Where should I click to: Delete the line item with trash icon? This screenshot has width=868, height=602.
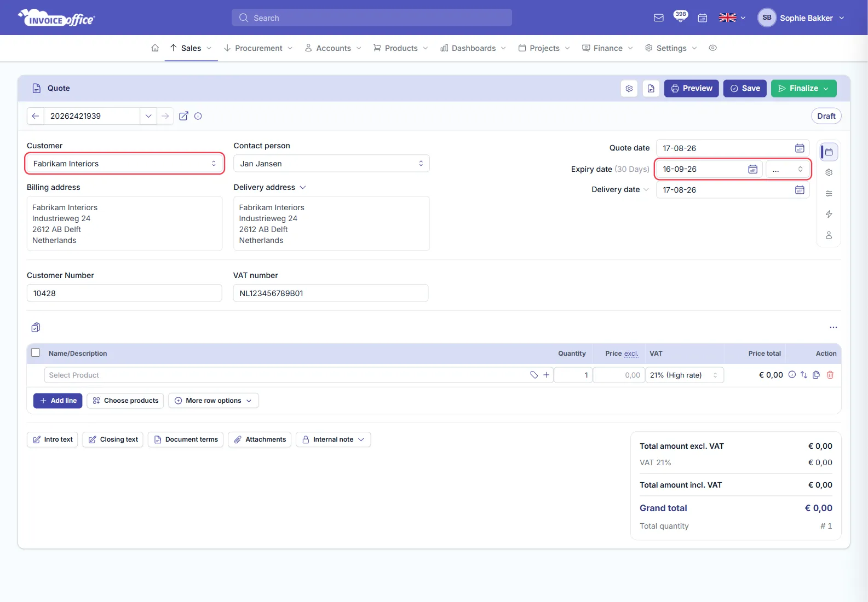click(830, 375)
